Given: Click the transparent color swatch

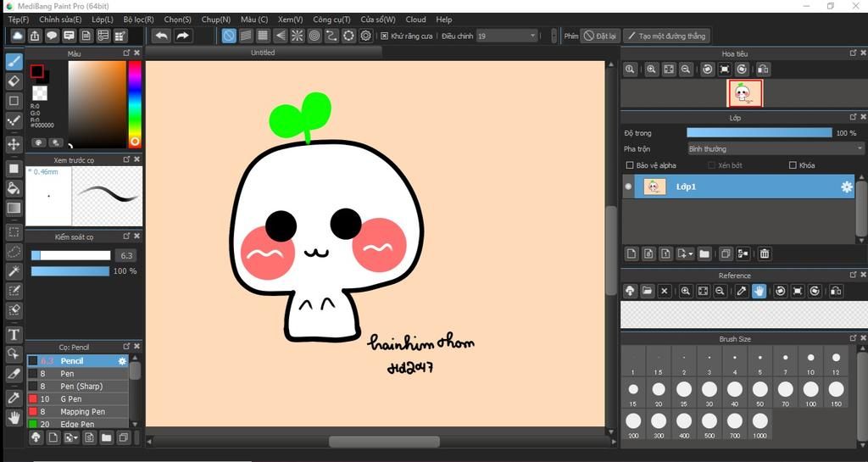Looking at the screenshot, I should pos(40,92).
